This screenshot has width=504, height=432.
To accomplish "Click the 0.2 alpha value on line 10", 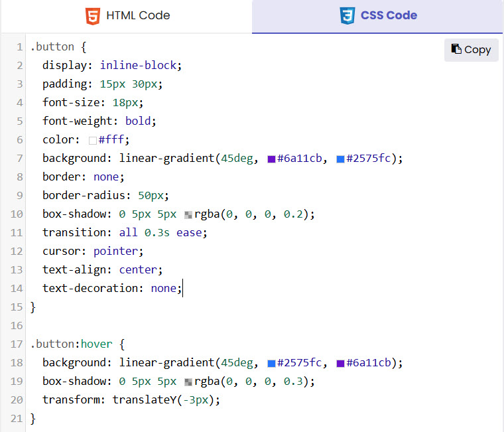I will coord(293,214).
